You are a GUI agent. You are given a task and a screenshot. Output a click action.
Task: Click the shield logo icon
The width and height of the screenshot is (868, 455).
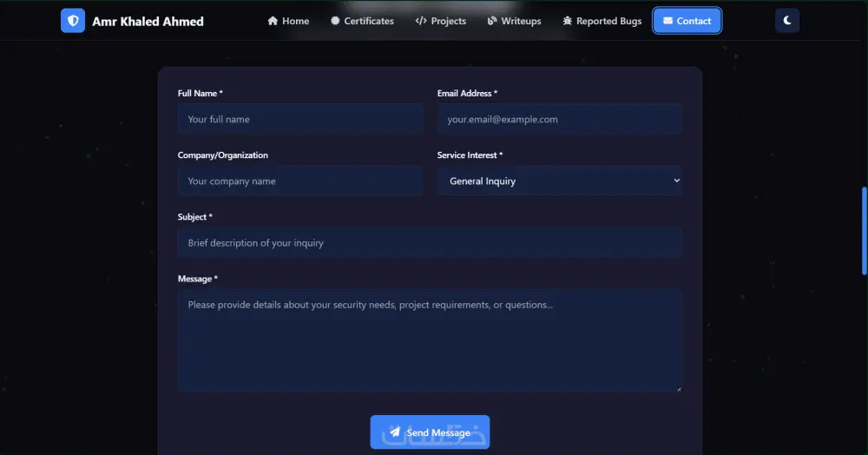(73, 21)
